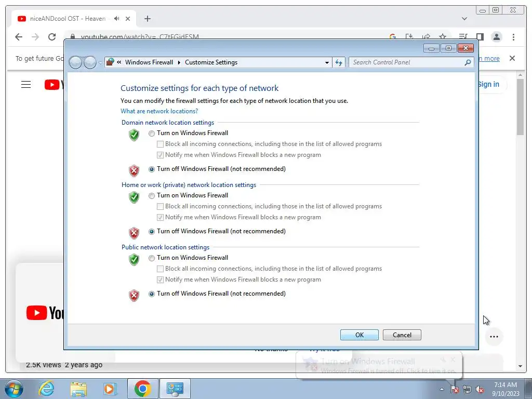Select Turn off Windows Firewall under Domain network
The image size is (532, 399).
pos(152,169)
